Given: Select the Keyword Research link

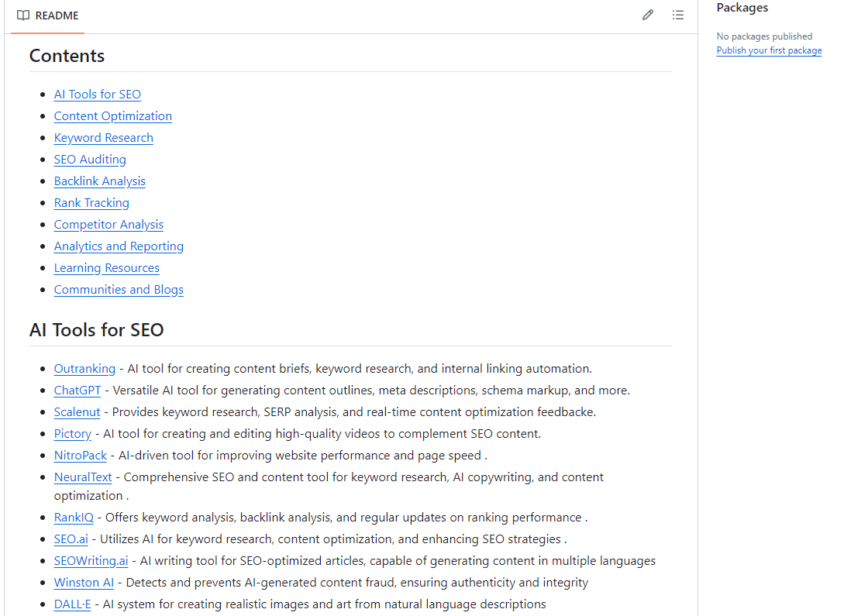Looking at the screenshot, I should (103, 137).
